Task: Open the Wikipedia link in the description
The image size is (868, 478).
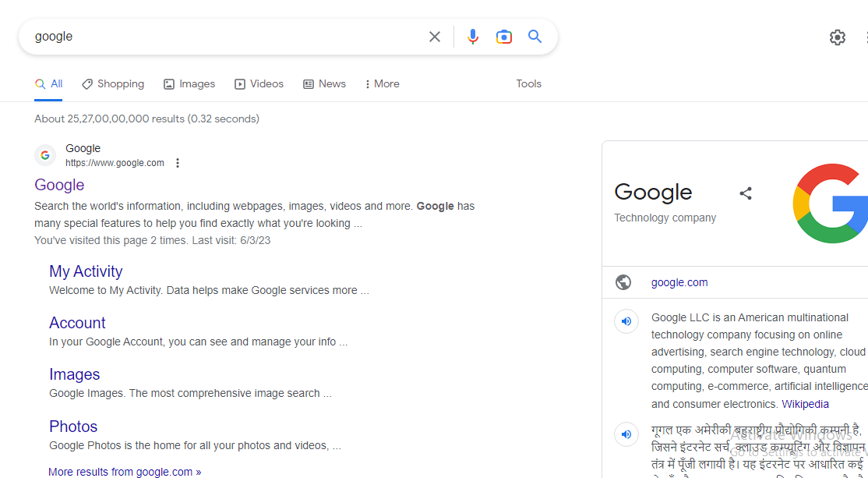Action: (x=805, y=403)
